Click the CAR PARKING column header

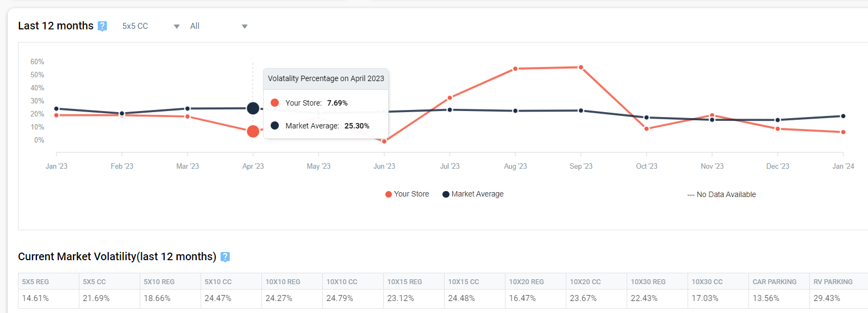[774, 282]
